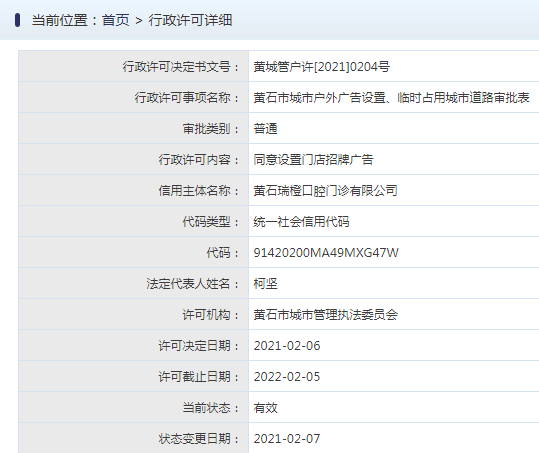The height and width of the screenshot is (453, 539).
Task: Click status change date 2021-02-07
Action: [x=287, y=439]
